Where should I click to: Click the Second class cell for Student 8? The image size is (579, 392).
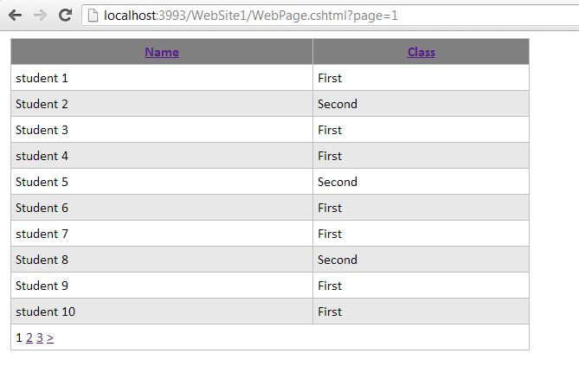click(x=338, y=260)
